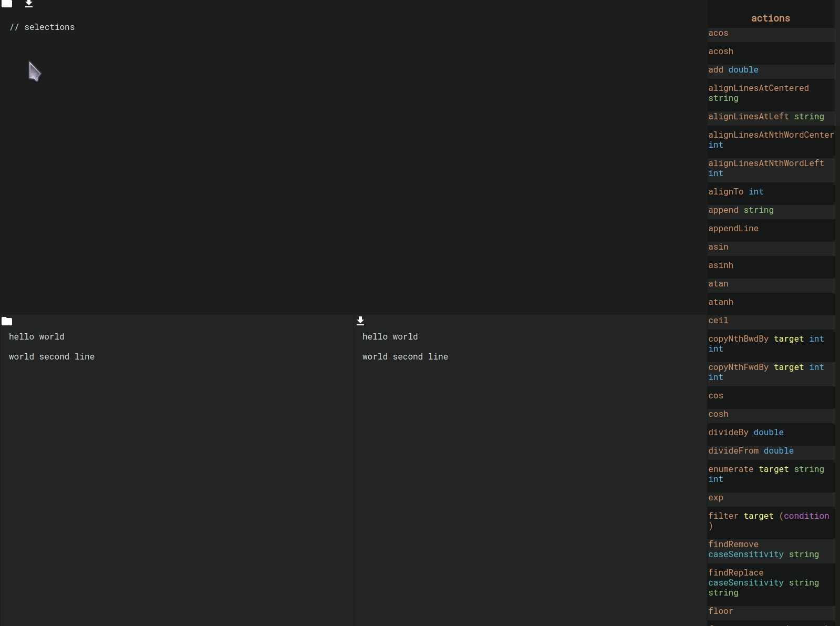Click the download icon above the output text pane
This screenshot has width=840, height=626.
coord(360,321)
